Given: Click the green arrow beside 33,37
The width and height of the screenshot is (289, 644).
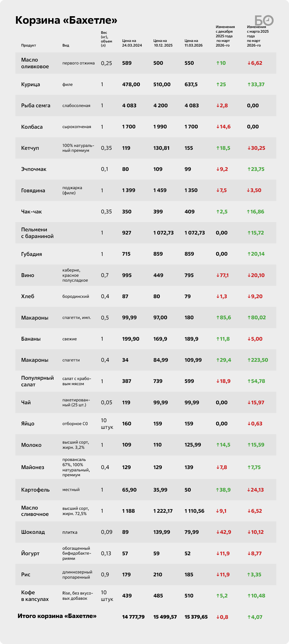Looking at the screenshot, I should [x=249, y=84].
